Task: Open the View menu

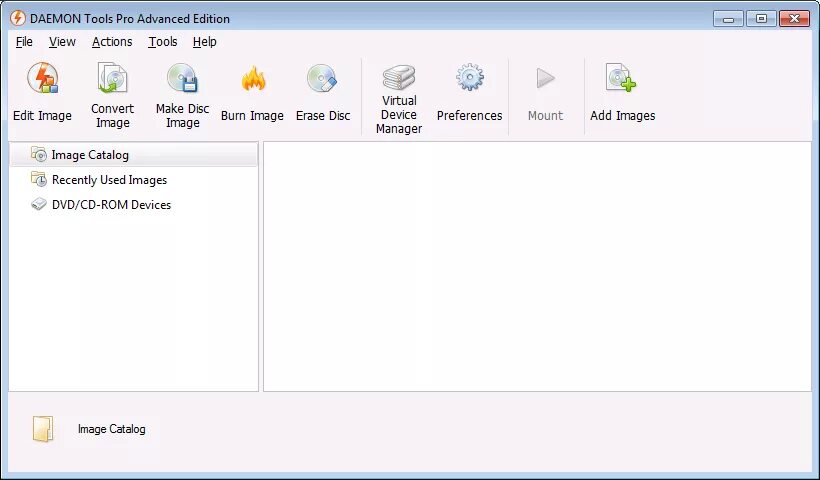Action: 62,42
